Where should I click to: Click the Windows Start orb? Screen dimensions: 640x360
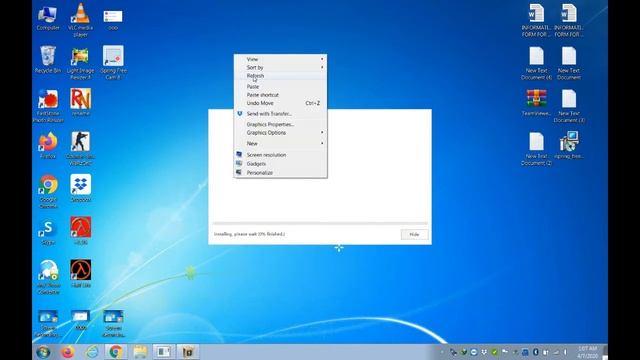point(43,351)
